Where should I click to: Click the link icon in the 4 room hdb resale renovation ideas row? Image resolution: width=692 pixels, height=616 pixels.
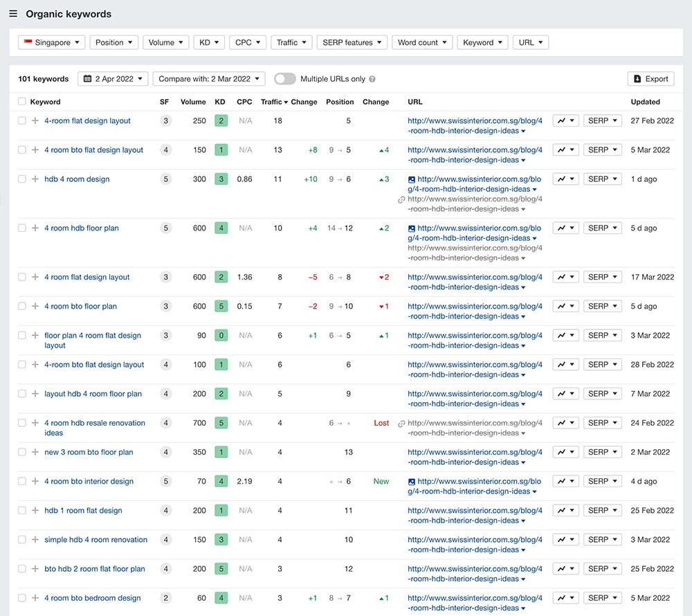[x=401, y=424]
